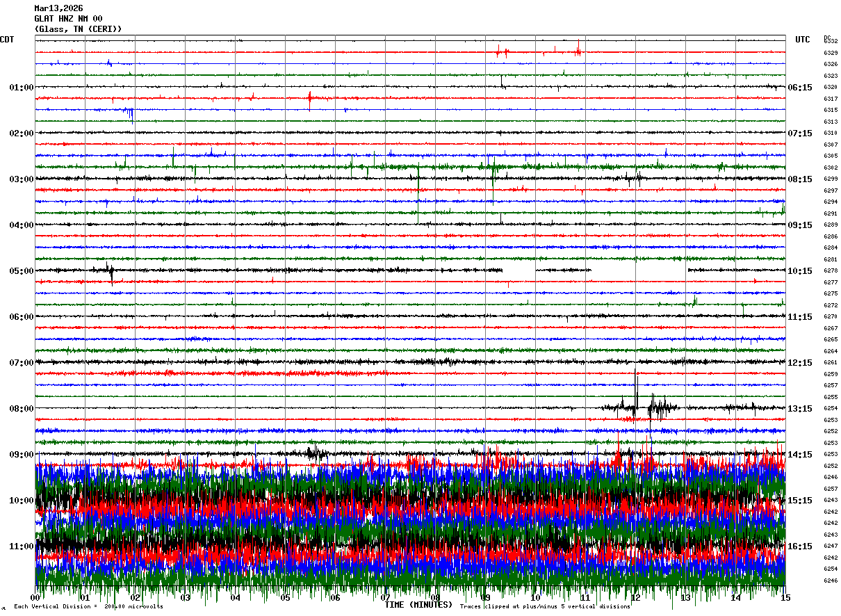Click the DC offset value "6305"
This screenshot has height=616, width=841.
(x=831, y=156)
